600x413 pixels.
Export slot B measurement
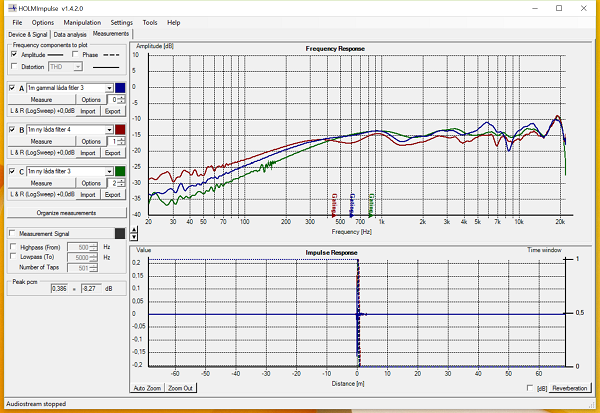(112, 153)
